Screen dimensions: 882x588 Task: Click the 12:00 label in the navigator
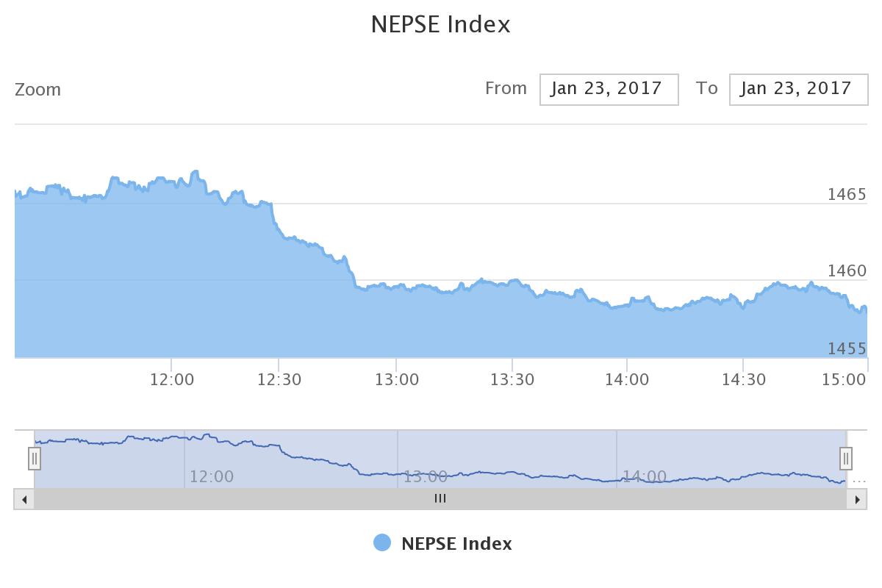click(x=212, y=477)
